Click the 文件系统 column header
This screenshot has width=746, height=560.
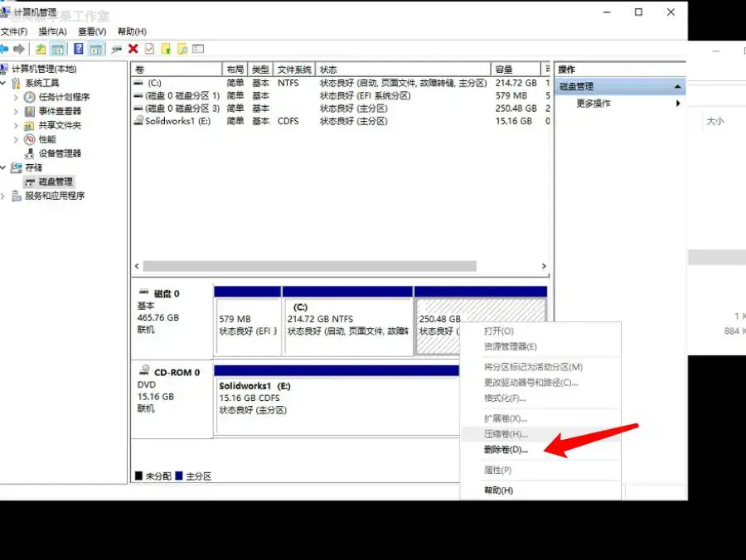click(294, 70)
